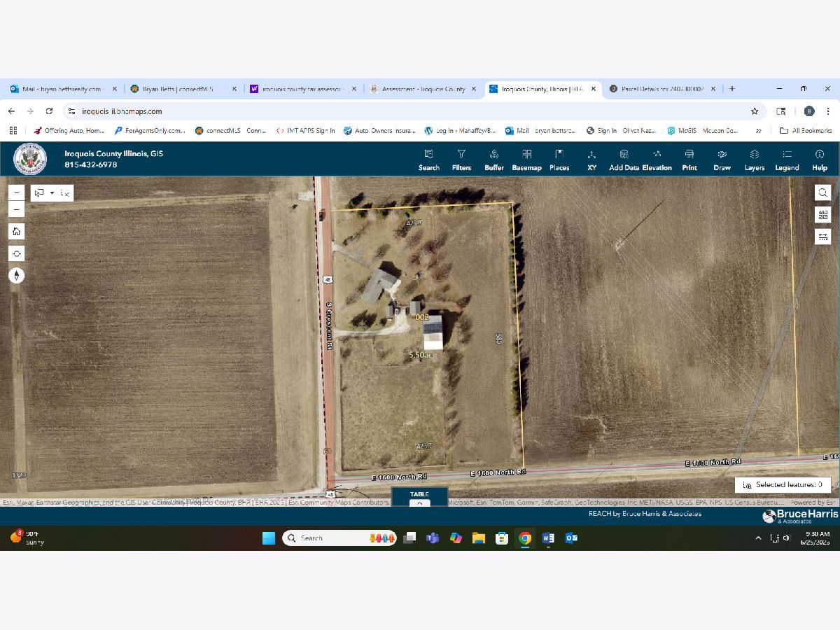This screenshot has height=630, width=840.
Task: Click the Elevation tool icon
Action: [657, 159]
